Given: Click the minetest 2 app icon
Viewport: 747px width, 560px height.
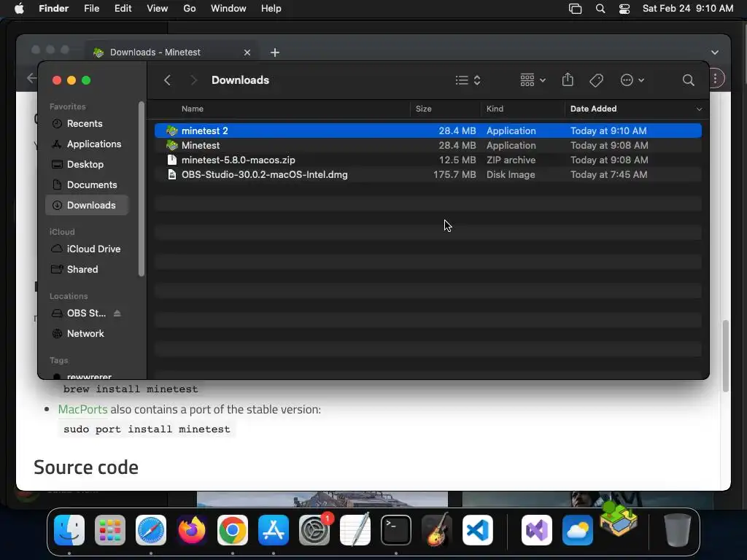Looking at the screenshot, I should point(172,131).
